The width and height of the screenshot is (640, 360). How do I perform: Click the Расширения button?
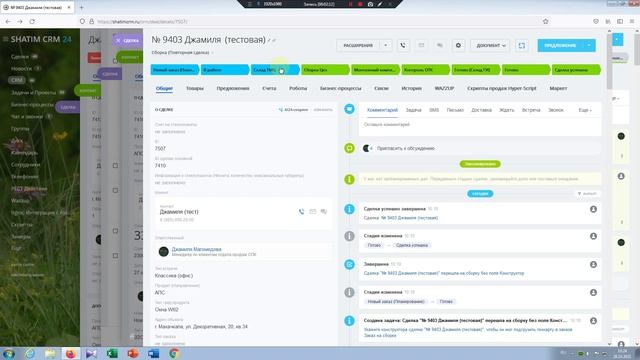(358, 45)
